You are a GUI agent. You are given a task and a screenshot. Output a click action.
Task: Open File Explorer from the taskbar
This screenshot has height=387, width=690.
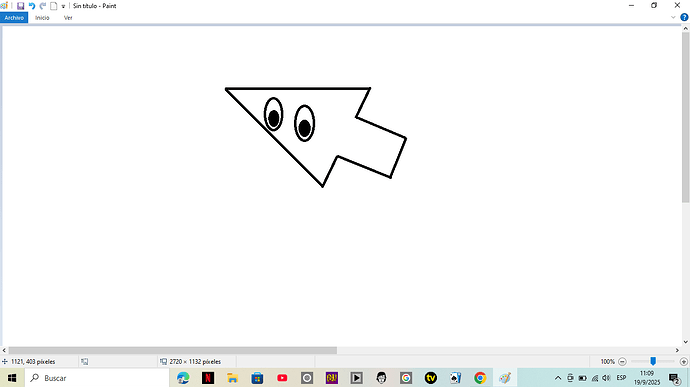[x=232, y=378]
